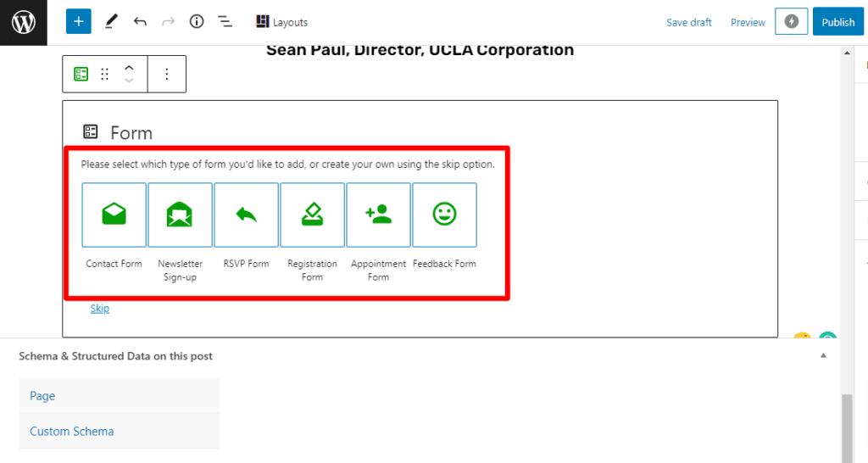Open the list view outline icon

click(225, 21)
